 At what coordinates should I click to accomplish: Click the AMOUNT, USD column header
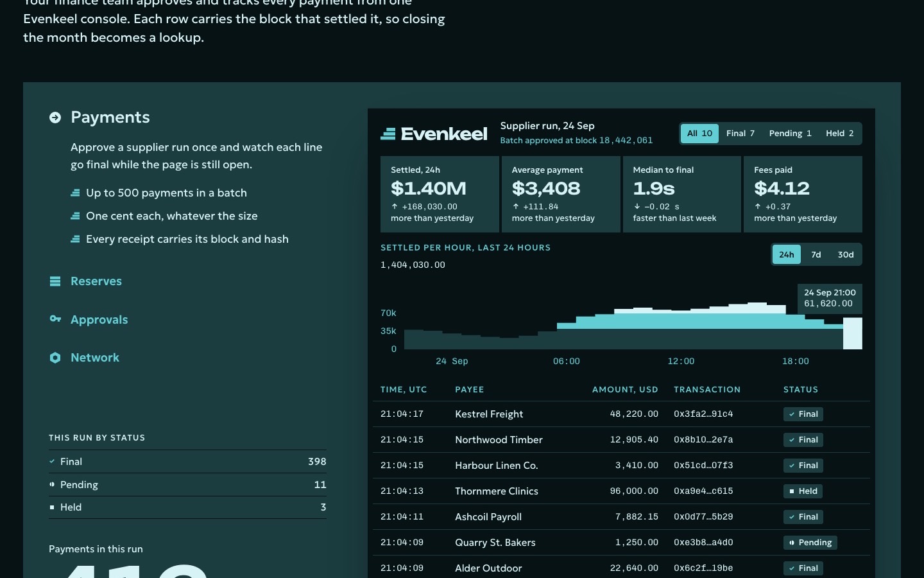click(x=625, y=390)
